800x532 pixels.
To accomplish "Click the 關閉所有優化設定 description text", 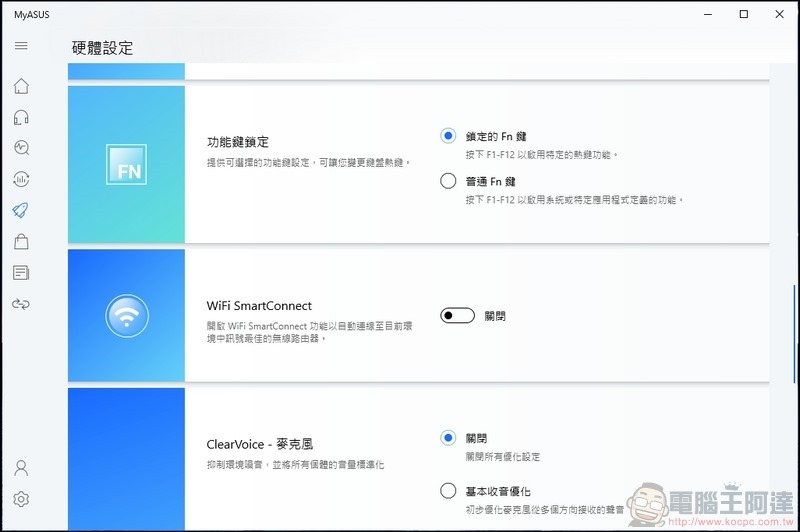I will tap(503, 457).
